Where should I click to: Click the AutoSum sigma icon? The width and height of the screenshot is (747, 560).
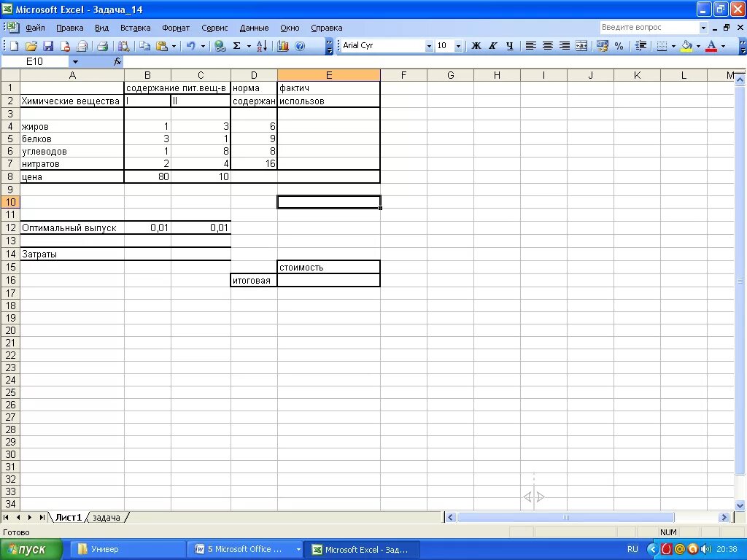pos(237,46)
